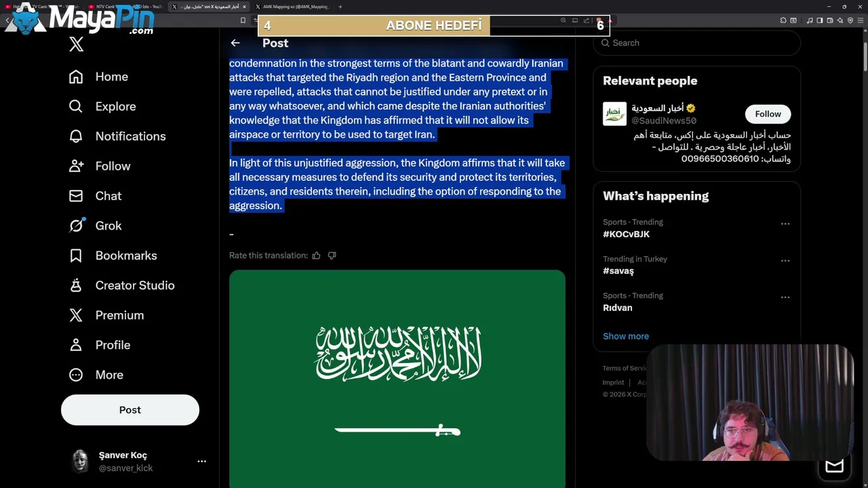Open the Imprint footer link
The width and height of the screenshot is (868, 488).
[613, 382]
